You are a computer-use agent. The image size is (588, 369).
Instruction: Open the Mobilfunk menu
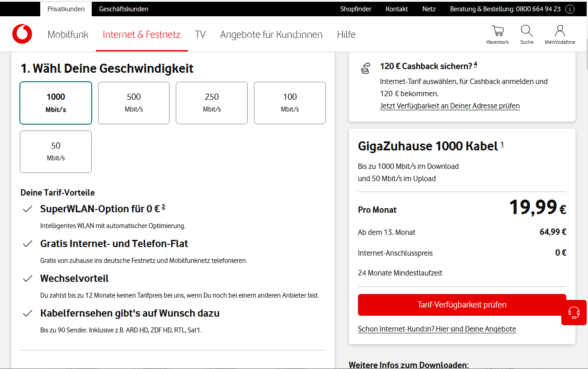[68, 35]
